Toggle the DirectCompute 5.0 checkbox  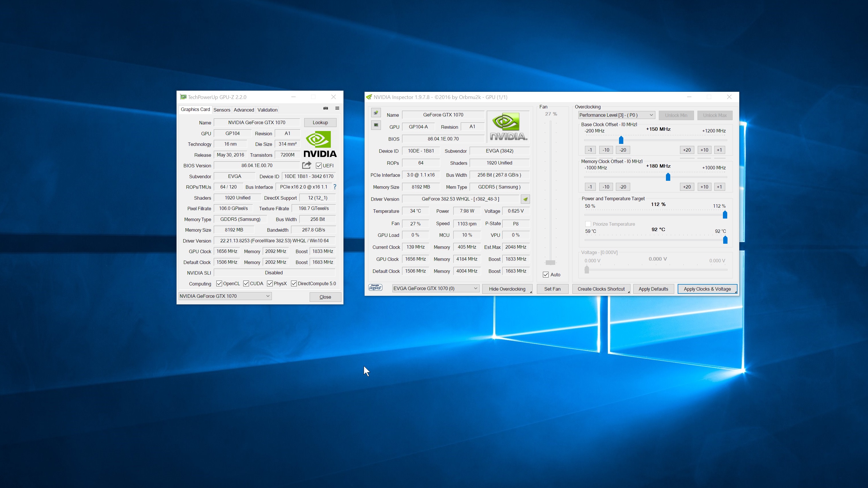[x=294, y=283]
